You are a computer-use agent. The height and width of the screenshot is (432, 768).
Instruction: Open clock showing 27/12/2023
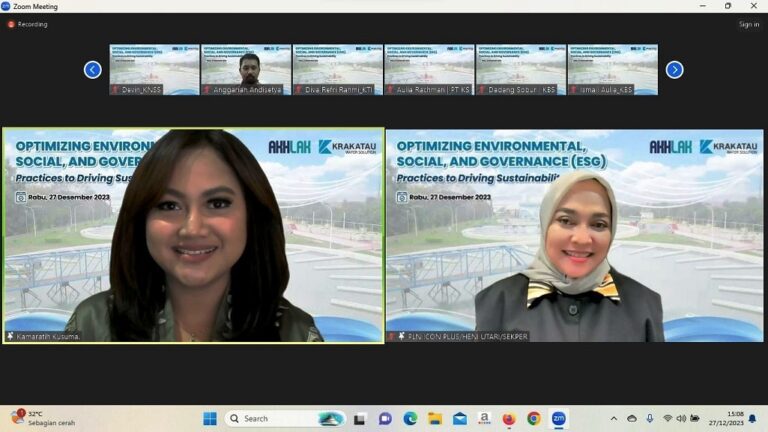[x=726, y=419]
